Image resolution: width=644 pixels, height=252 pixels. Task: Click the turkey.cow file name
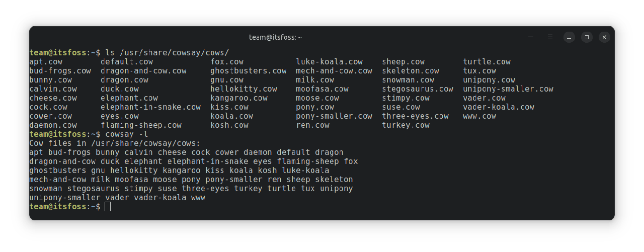coord(406,125)
